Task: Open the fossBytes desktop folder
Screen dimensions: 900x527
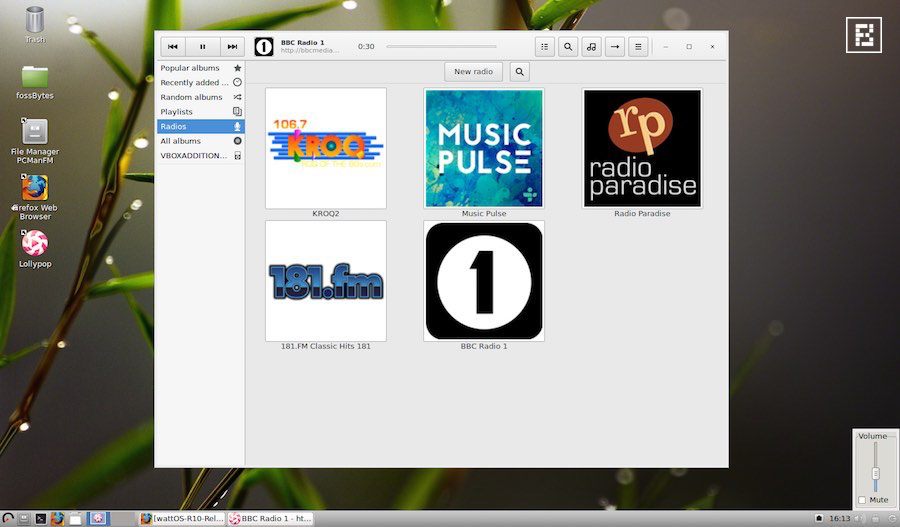Action: point(34,82)
